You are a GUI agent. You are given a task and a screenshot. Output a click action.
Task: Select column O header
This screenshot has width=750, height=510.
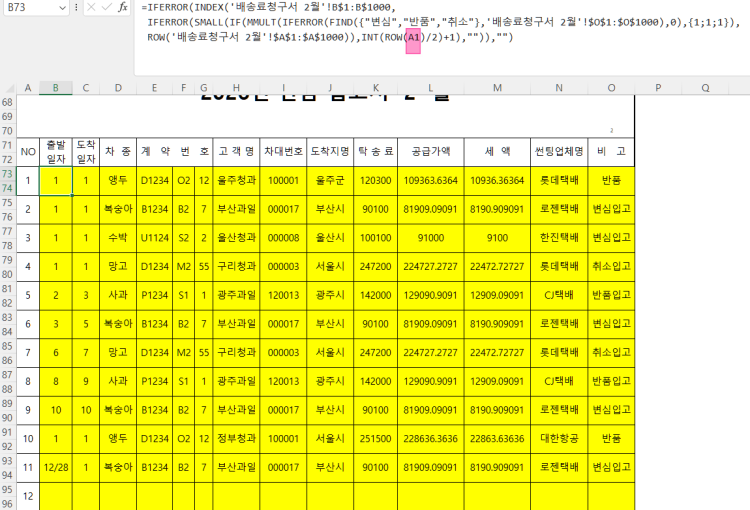point(611,88)
